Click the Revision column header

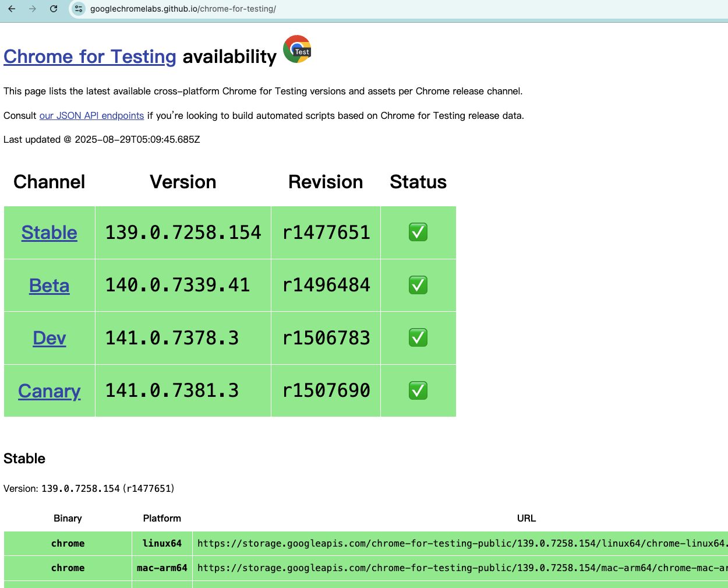326,182
